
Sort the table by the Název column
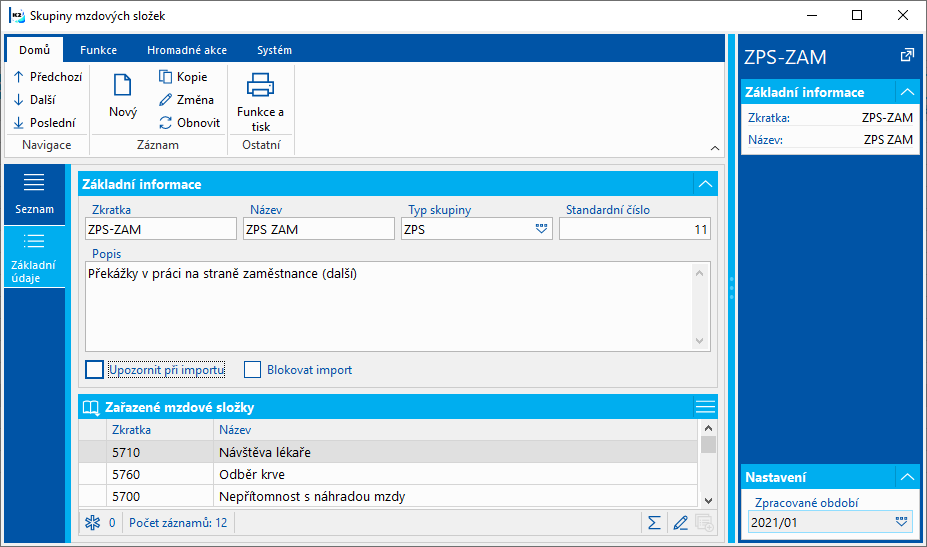point(455,430)
